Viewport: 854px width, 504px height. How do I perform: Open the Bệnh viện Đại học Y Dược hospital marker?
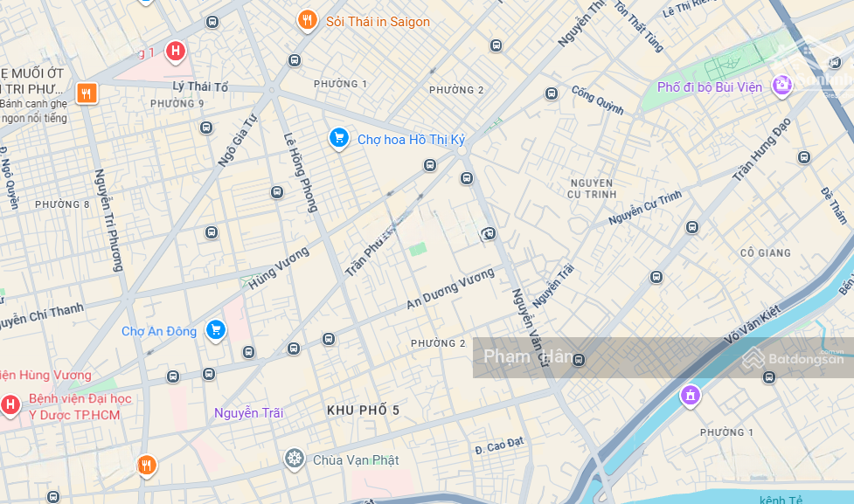click(10, 405)
